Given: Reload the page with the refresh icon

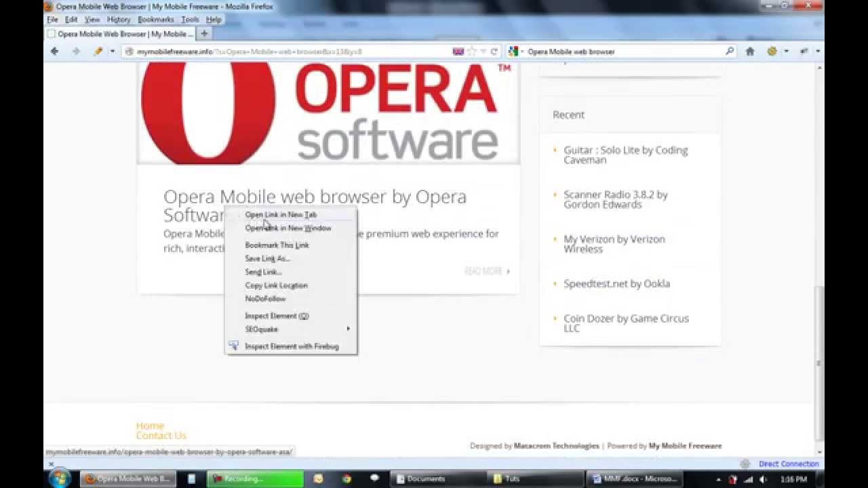Looking at the screenshot, I should pos(494,52).
